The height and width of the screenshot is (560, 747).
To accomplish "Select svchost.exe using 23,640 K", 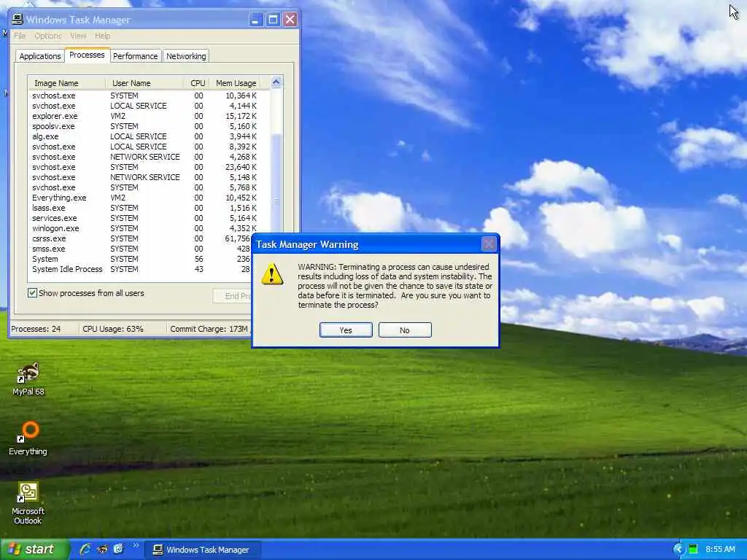I will point(144,167).
